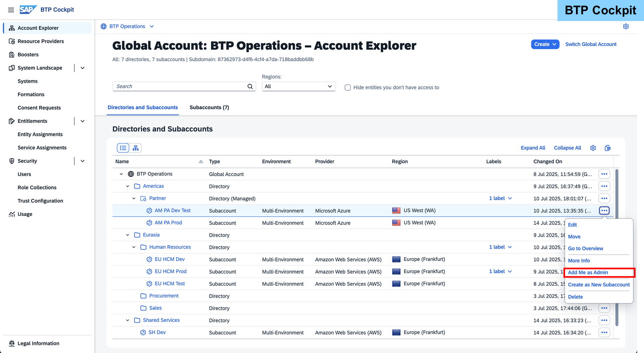Open the AM PA Dev Test subaccount
The width and height of the screenshot is (644, 353).
tap(173, 210)
